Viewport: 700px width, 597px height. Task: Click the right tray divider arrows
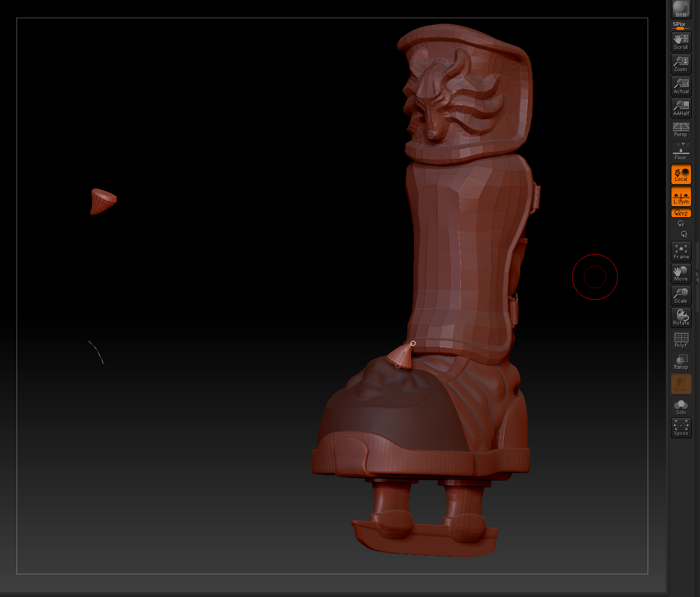(697, 277)
